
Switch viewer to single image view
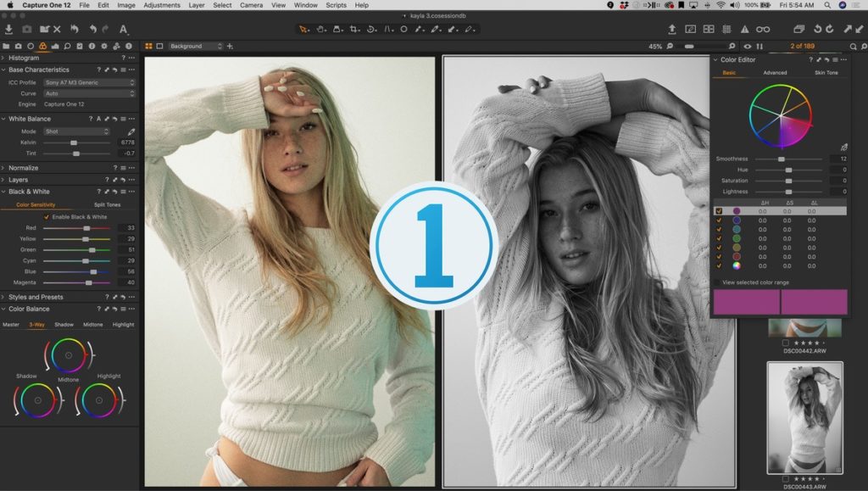click(159, 47)
